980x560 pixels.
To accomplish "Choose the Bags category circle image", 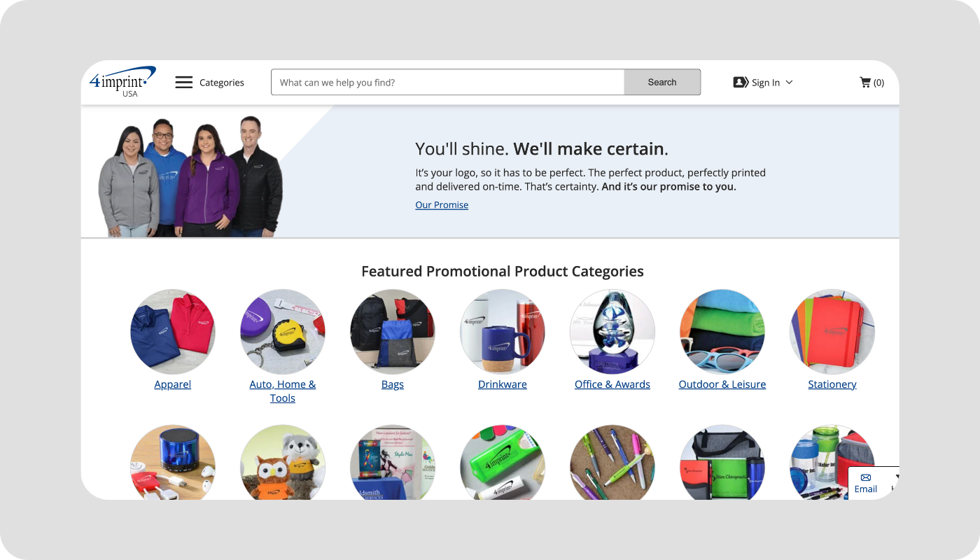I will click(393, 332).
